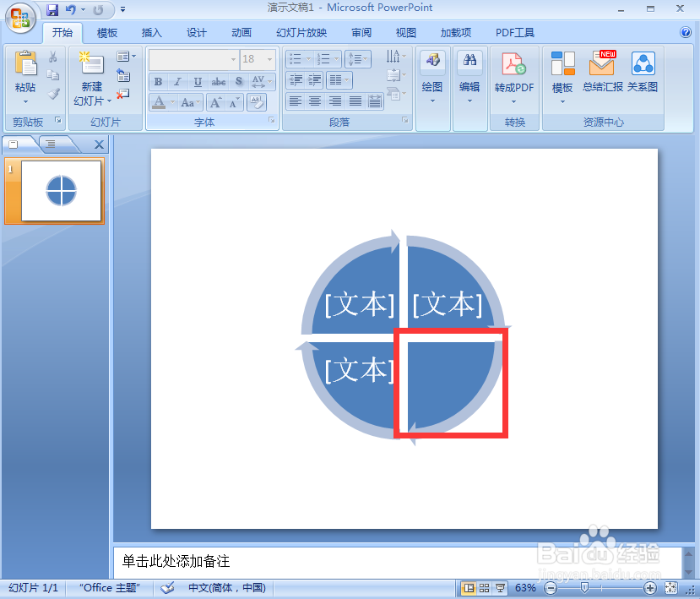This screenshot has height=599, width=700.
Task: Toggle strikethrough abc formatting
Action: click(219, 82)
